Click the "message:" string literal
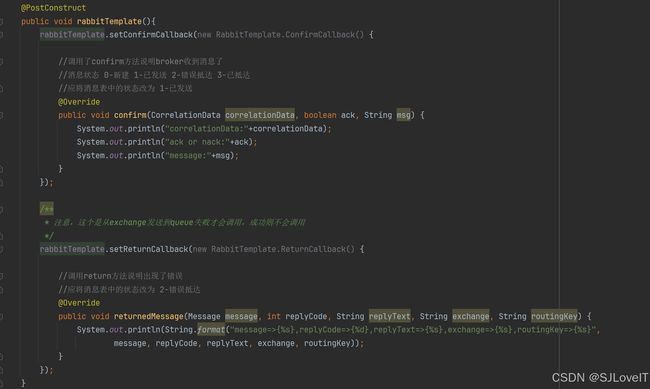 pos(188,156)
